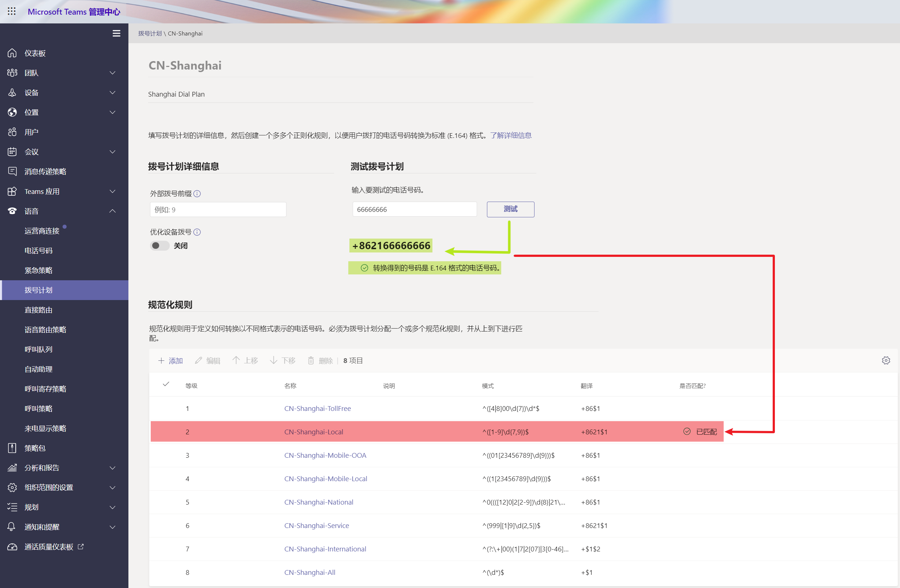Click the 测试 test button
The image size is (900, 588).
coord(510,209)
